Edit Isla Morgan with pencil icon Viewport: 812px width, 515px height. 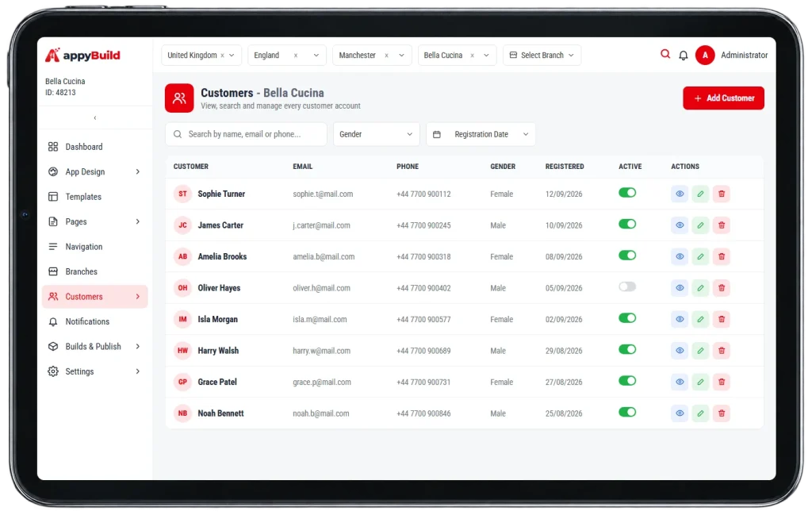pyautogui.click(x=700, y=319)
